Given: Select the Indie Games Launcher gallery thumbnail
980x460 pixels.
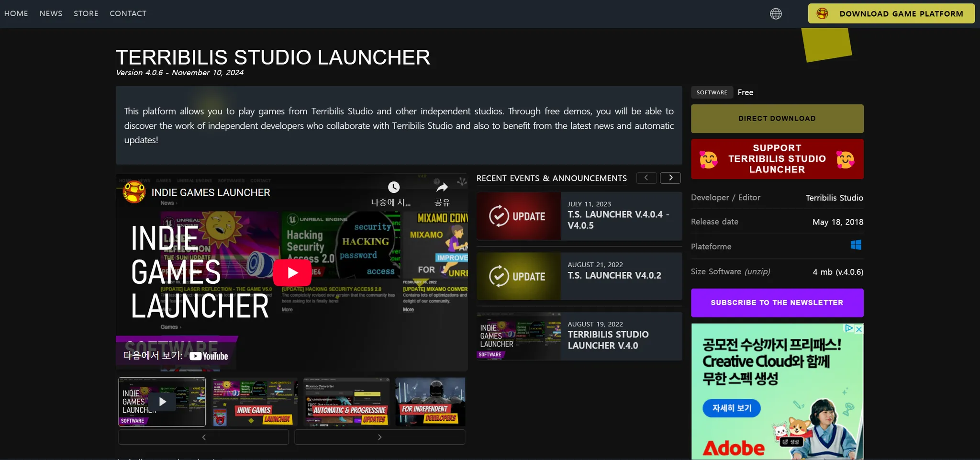Looking at the screenshot, I should [254, 402].
